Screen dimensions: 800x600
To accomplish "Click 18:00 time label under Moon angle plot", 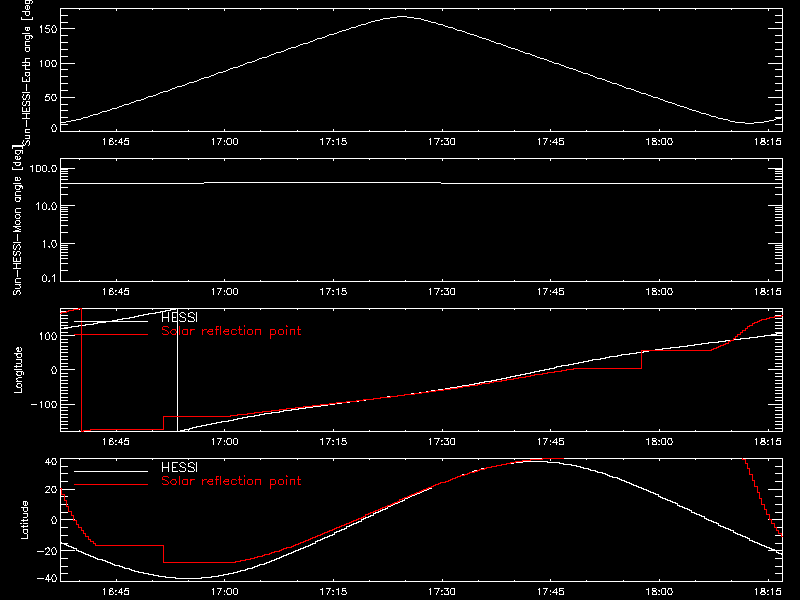I will click(659, 291).
